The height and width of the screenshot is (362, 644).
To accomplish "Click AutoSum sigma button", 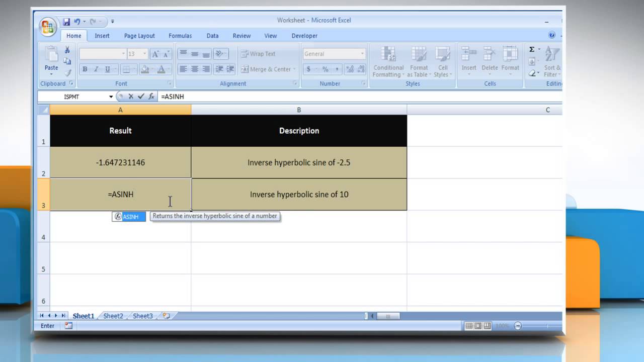I will click(532, 50).
